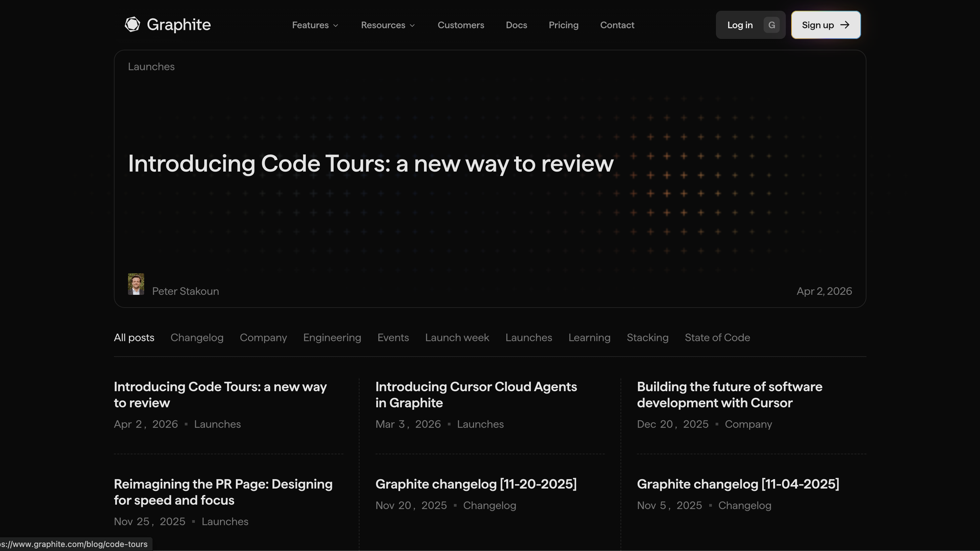Click the G shortcut key badge
The image size is (980, 551).
pos(771,25)
